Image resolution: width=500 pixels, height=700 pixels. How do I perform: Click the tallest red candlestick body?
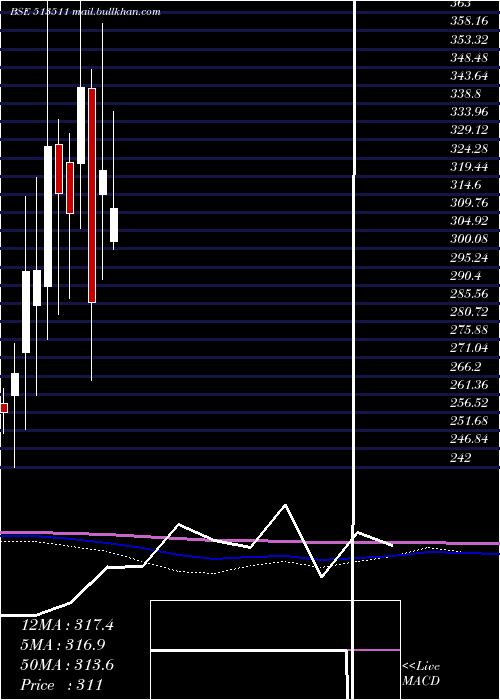pyautogui.click(x=92, y=196)
